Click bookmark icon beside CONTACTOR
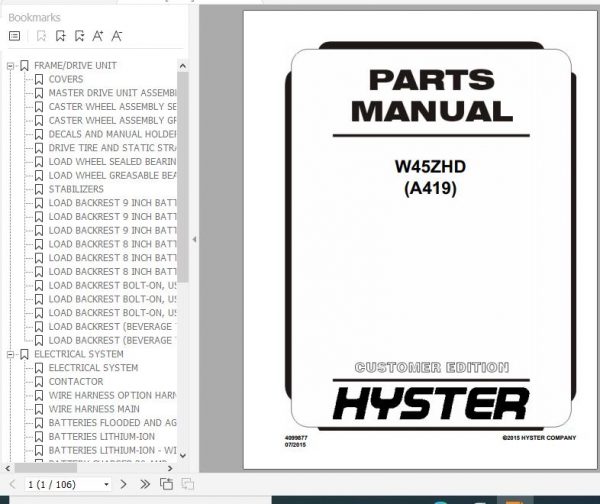This screenshot has height=504, width=600. click(39, 382)
